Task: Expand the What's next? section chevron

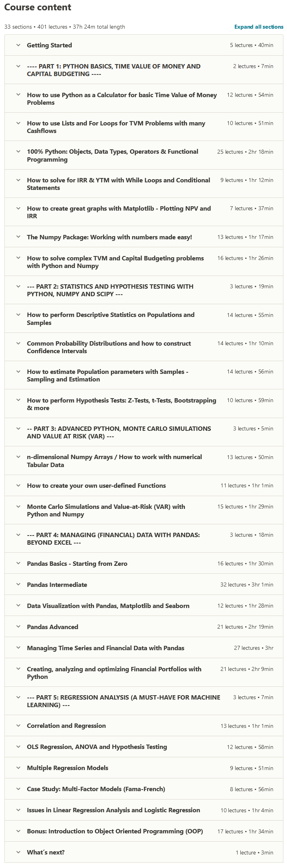Action: pyautogui.click(x=18, y=852)
